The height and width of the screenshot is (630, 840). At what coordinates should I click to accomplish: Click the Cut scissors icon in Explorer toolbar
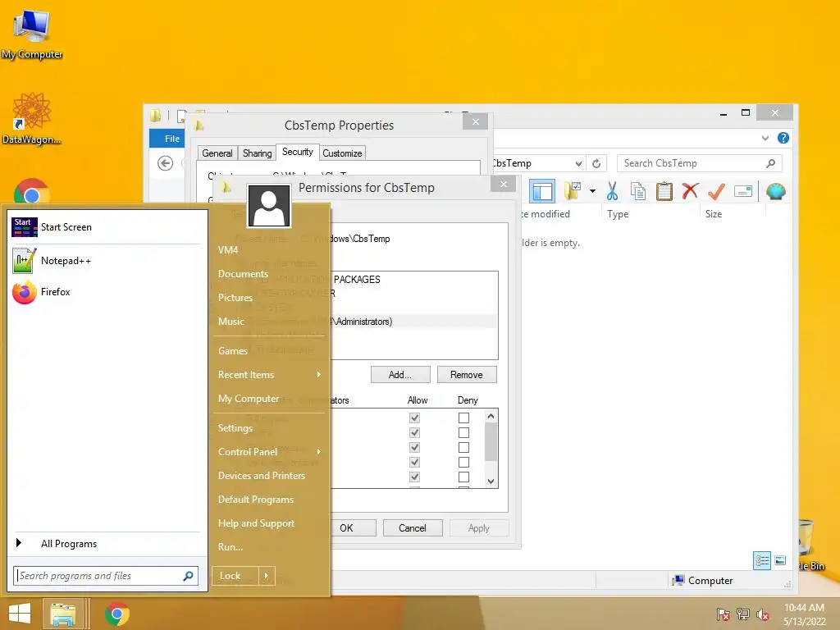(612, 191)
